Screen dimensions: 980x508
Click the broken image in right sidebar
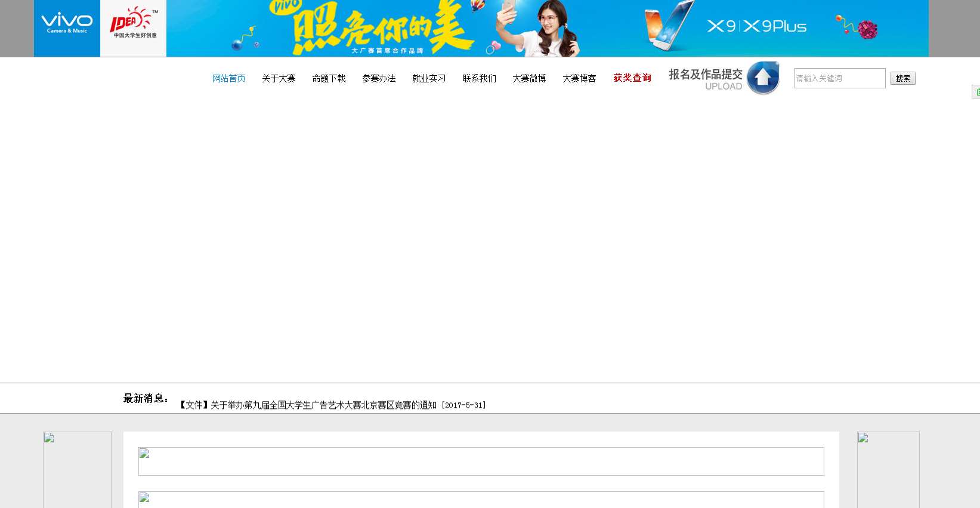point(888,470)
